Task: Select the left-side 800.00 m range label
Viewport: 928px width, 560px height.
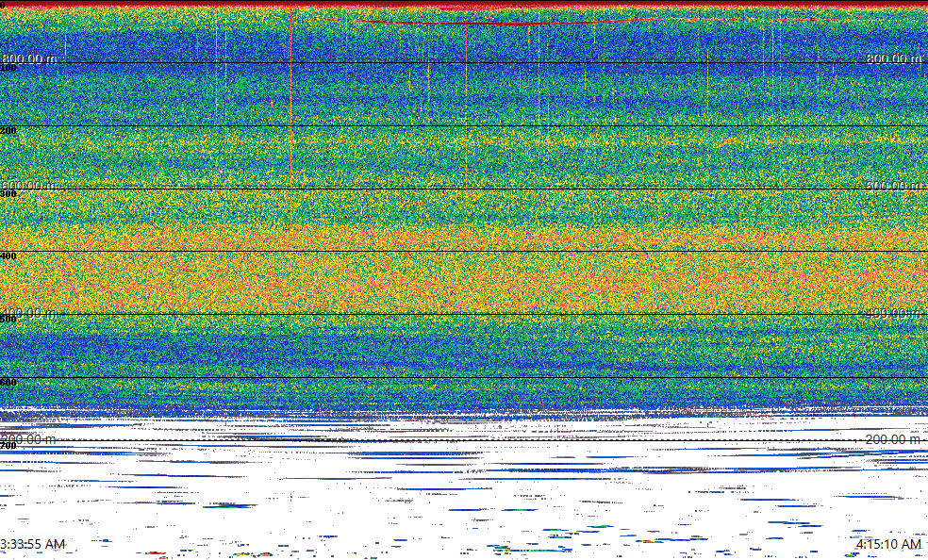Action: [29, 58]
